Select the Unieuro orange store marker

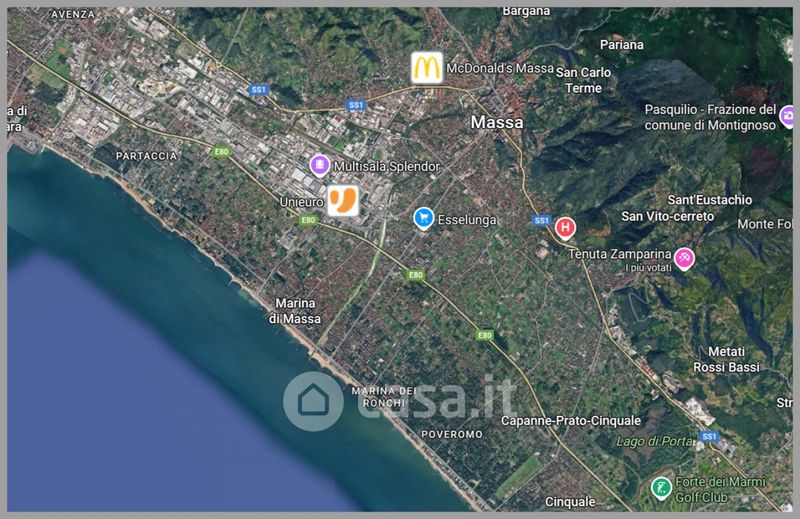click(342, 201)
